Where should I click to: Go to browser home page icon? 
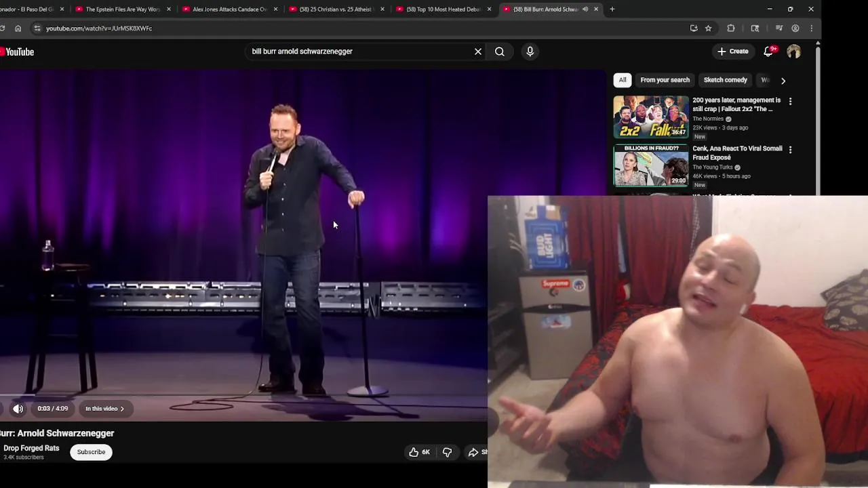coord(18,28)
